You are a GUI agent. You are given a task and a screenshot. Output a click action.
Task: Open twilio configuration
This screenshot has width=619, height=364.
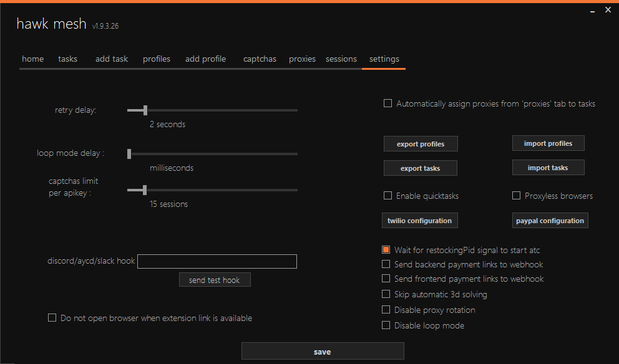[419, 221]
